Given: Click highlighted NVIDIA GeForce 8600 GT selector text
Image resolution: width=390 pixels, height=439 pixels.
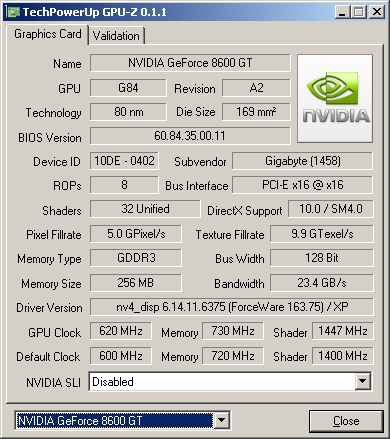Looking at the screenshot, I should pyautogui.click(x=115, y=421).
